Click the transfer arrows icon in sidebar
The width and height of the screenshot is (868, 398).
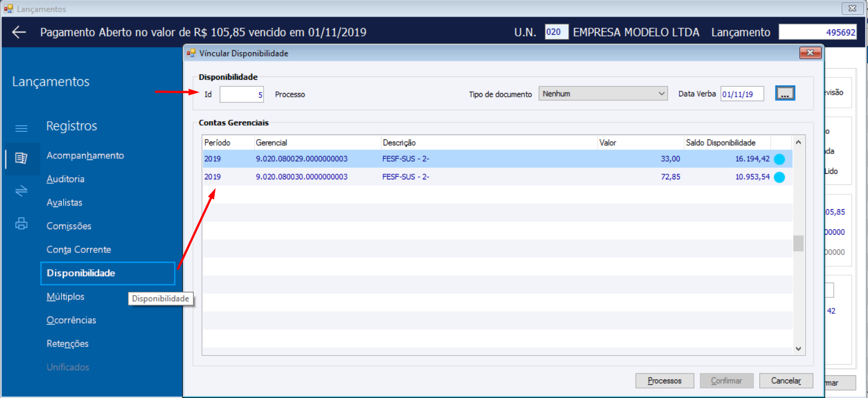coord(21,191)
